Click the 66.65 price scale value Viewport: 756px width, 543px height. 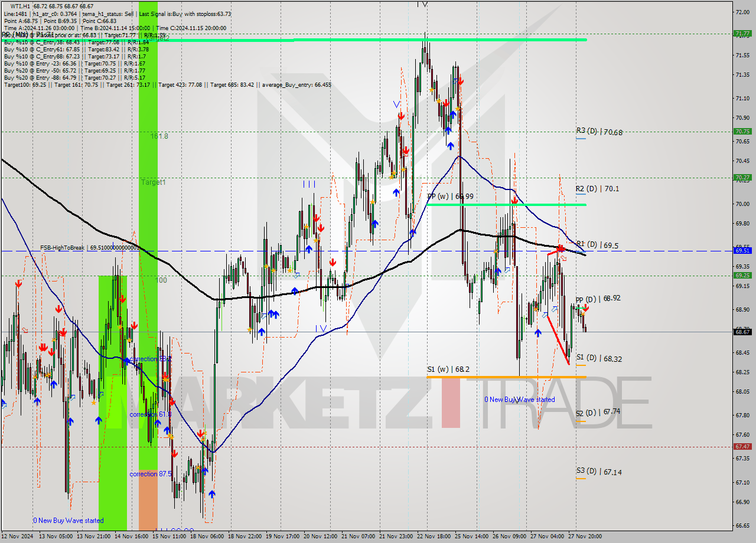(742, 525)
